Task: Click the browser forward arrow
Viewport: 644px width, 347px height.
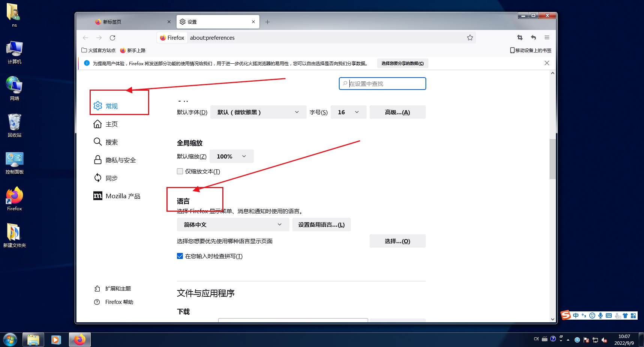Action: (x=99, y=37)
